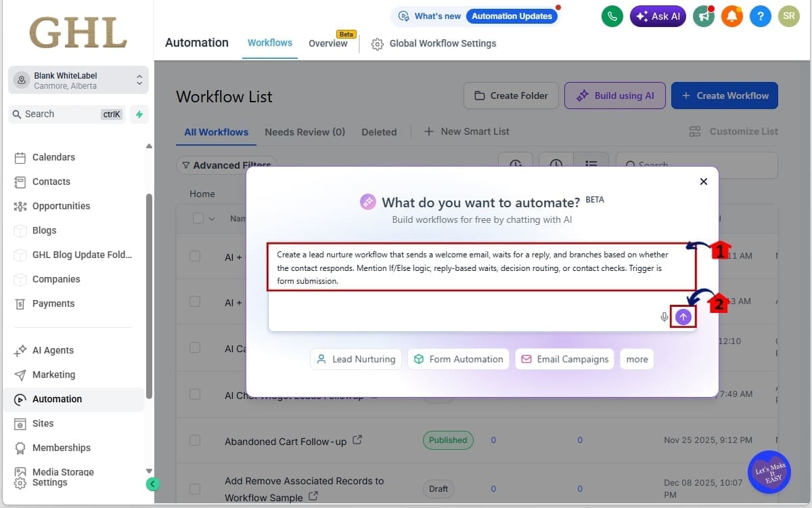
Task: Tick the checkbox for the AI Ca row
Action: [195, 348]
